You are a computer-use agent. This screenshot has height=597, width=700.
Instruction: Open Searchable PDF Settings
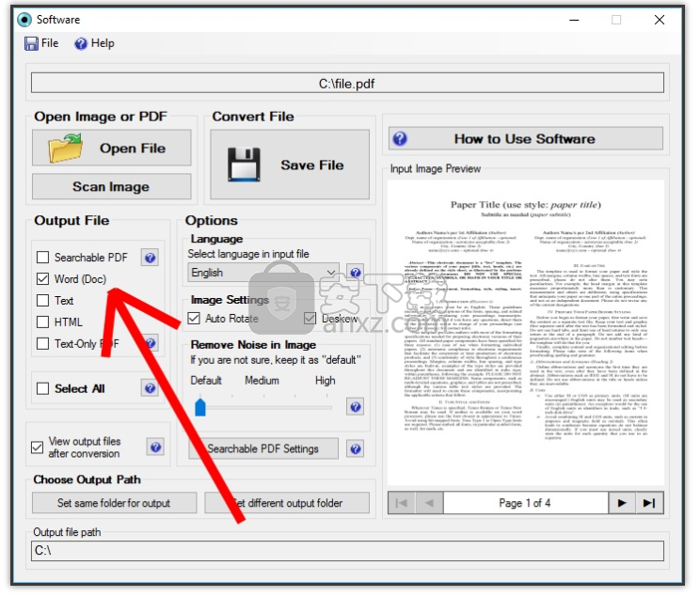(263, 448)
